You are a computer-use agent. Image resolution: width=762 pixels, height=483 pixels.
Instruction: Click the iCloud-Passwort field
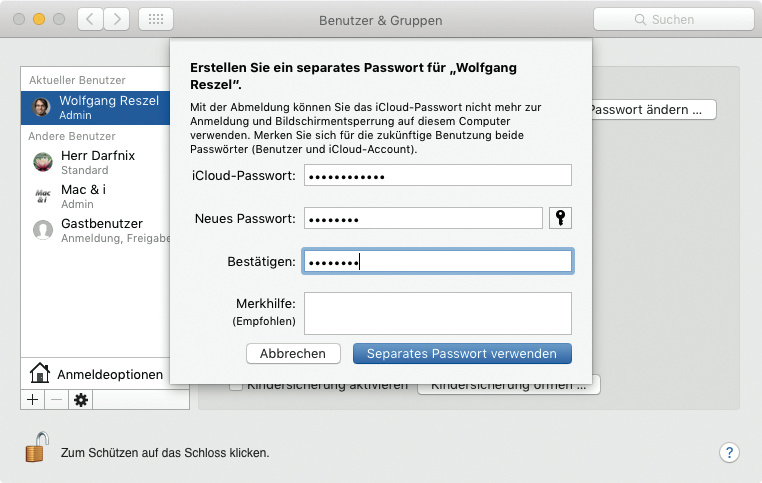pyautogui.click(x=436, y=176)
